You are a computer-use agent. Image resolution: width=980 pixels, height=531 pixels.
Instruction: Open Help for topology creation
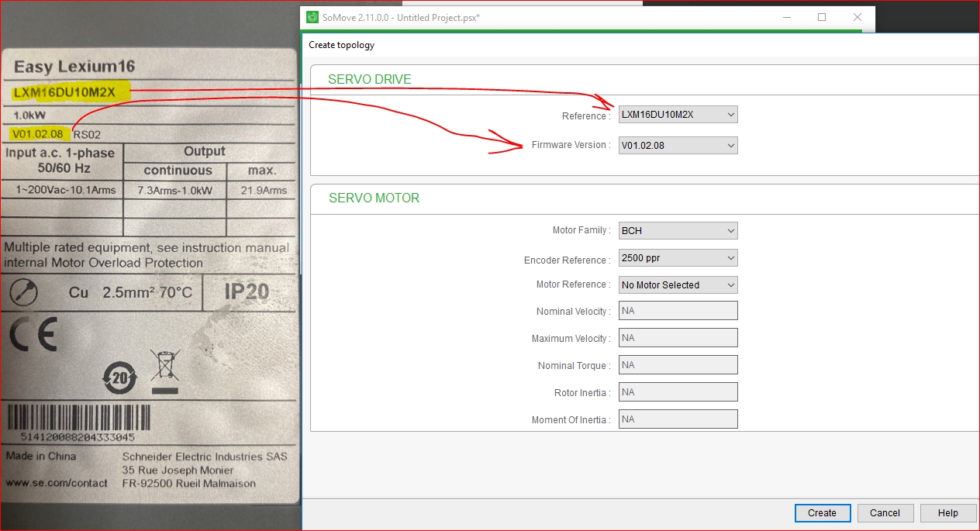tap(947, 512)
